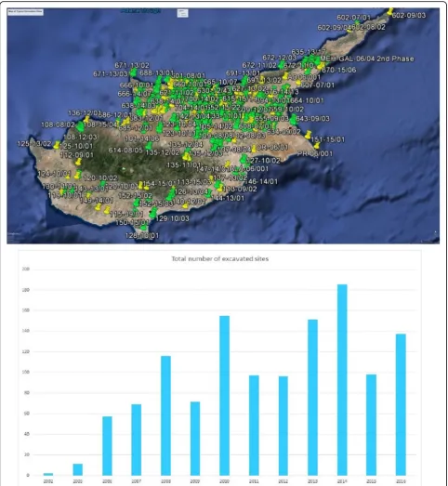Click the green pin beside 108-08/02
The height and width of the screenshot is (486, 448).
81,125
